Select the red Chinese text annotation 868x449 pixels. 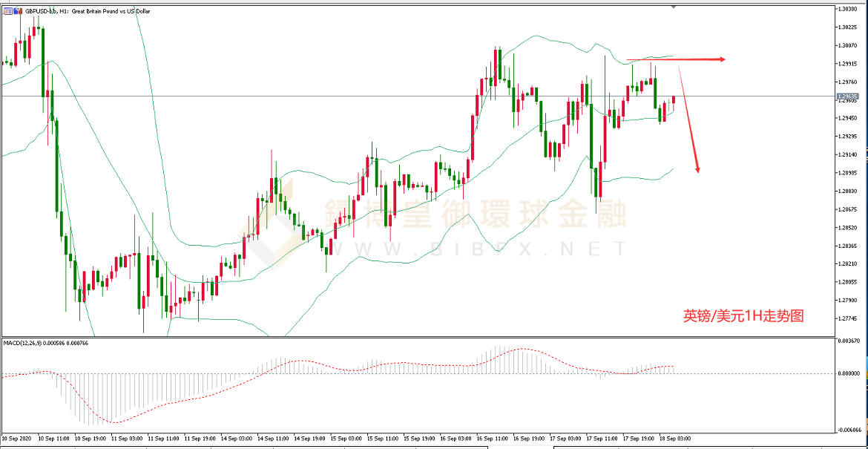[x=743, y=315]
